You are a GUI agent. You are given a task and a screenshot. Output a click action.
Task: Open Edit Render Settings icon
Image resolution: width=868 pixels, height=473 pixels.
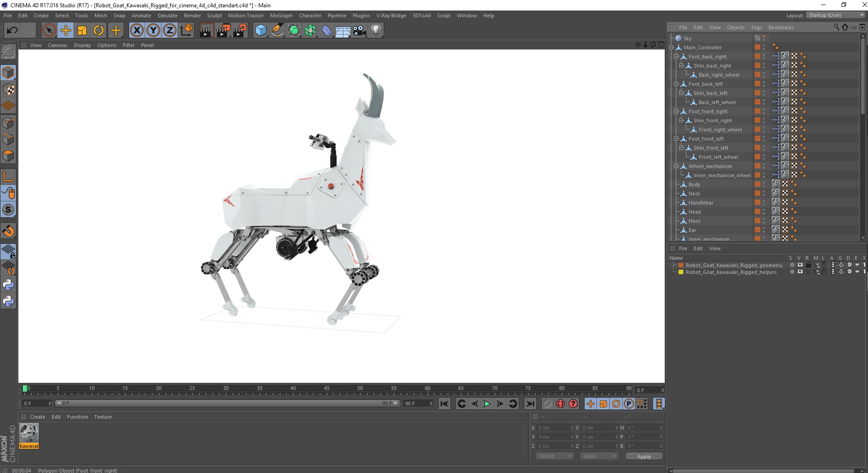click(x=240, y=31)
